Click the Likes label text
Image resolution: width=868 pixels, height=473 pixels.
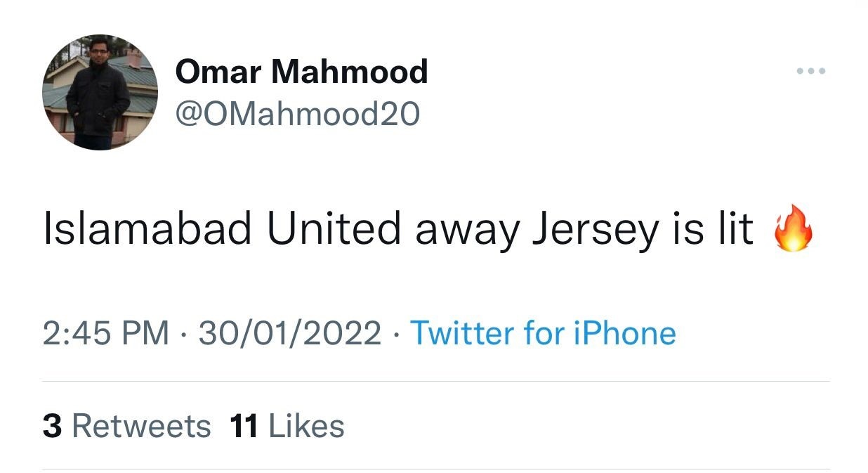[307, 426]
